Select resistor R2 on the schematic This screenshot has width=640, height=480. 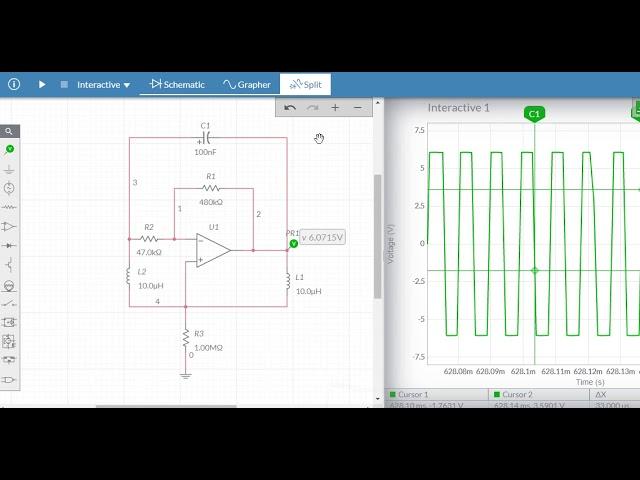[x=149, y=239]
